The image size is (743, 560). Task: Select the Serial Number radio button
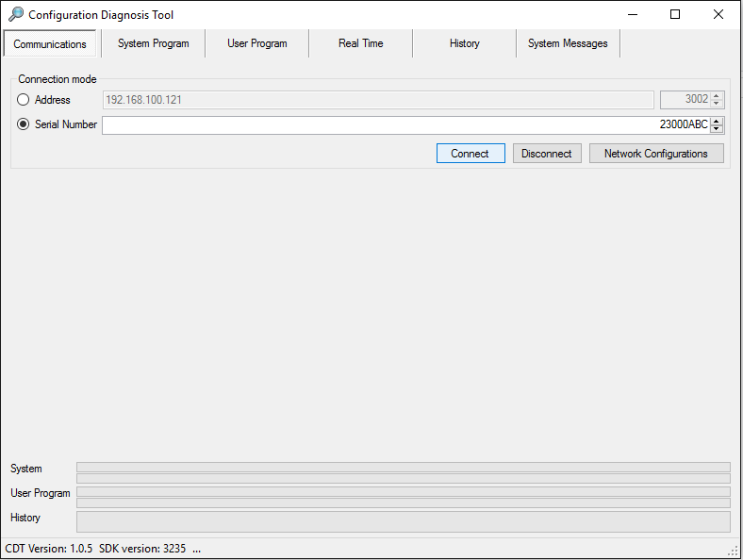pyautogui.click(x=24, y=124)
